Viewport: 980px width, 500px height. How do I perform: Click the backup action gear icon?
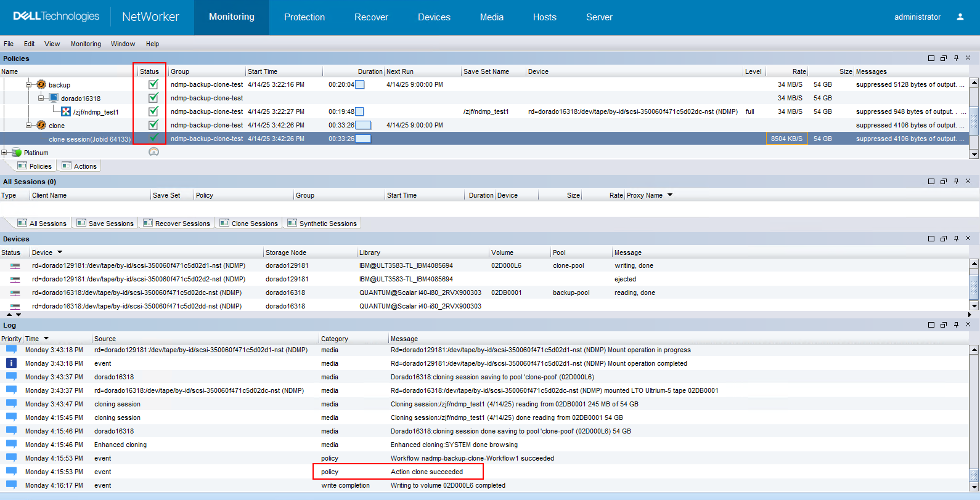click(41, 84)
